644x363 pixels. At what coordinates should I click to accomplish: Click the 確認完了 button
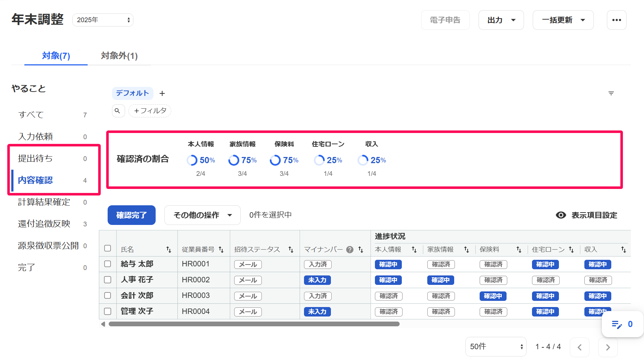click(132, 215)
